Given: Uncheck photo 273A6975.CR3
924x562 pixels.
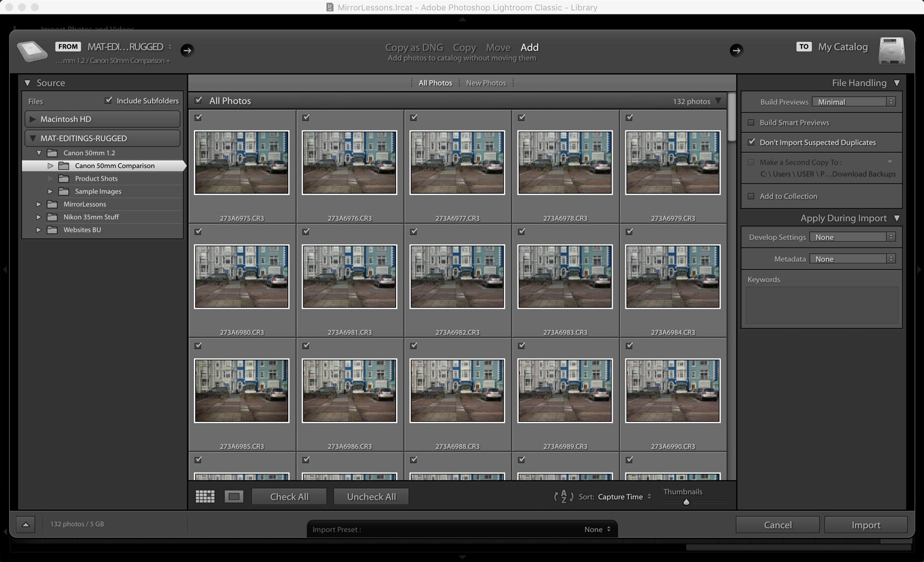Looking at the screenshot, I should [199, 118].
